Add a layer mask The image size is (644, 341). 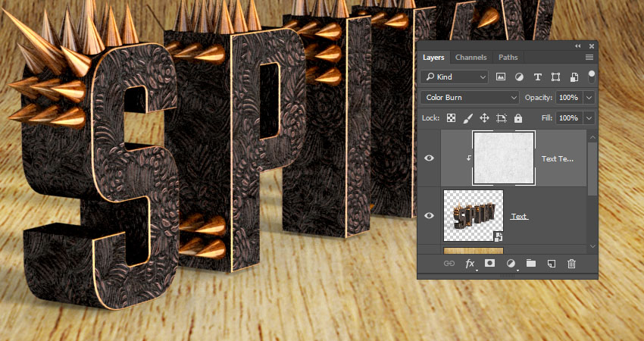click(x=489, y=264)
